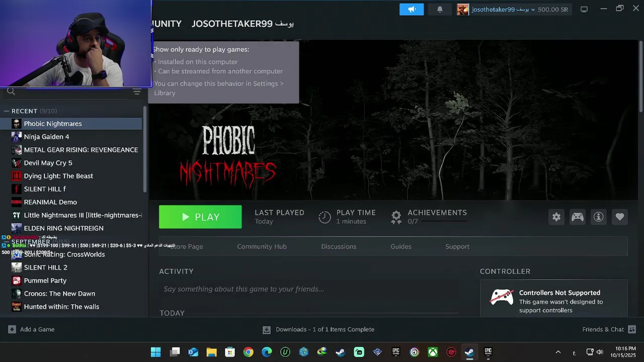Open the Community Hub tab
The height and width of the screenshot is (362, 644).
262,246
